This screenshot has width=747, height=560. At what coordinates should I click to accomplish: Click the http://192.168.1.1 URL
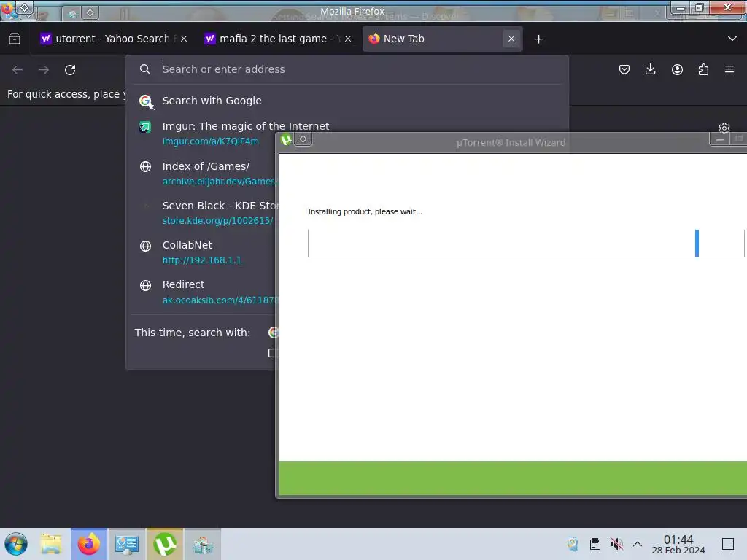[x=202, y=260]
